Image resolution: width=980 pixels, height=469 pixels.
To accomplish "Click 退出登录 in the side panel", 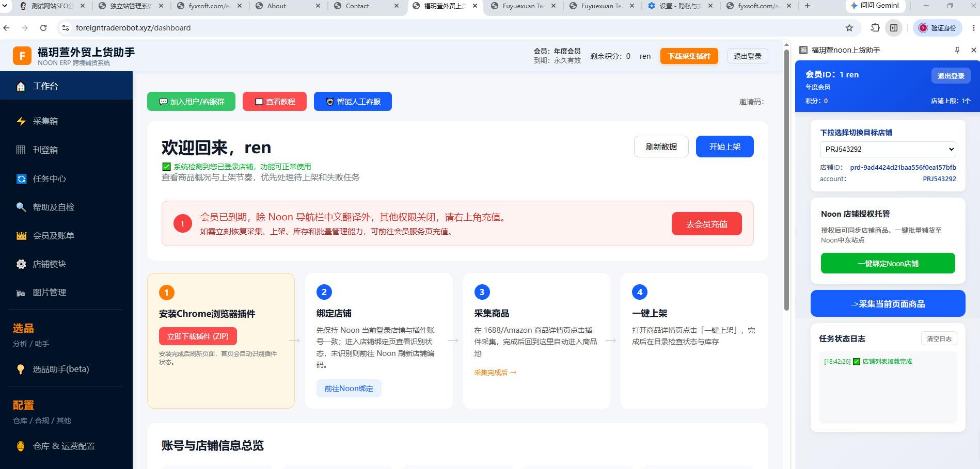I will (951, 76).
